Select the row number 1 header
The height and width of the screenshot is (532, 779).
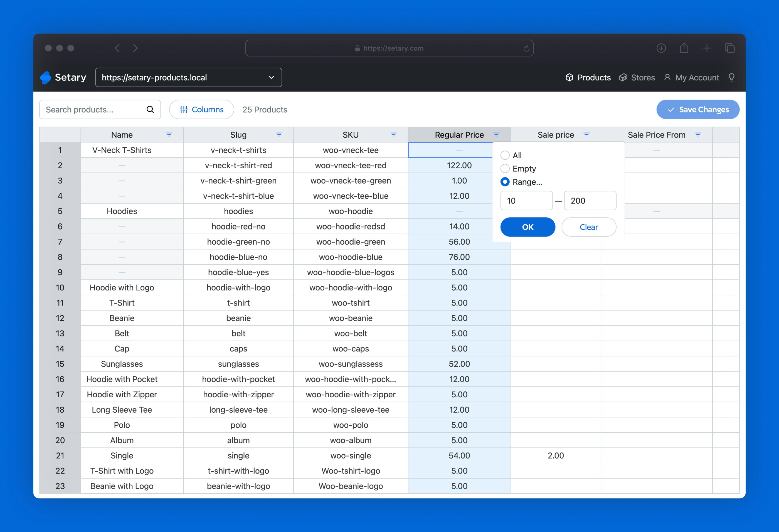point(60,150)
